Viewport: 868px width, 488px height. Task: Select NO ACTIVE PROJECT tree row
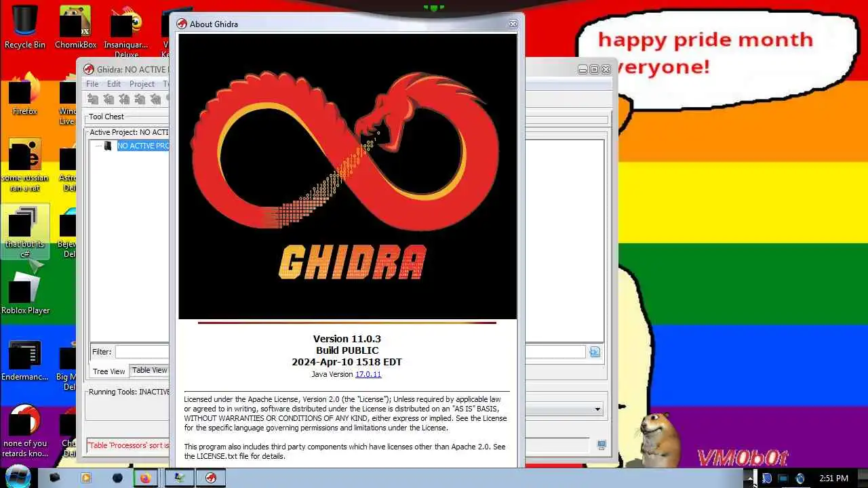pyautogui.click(x=143, y=146)
